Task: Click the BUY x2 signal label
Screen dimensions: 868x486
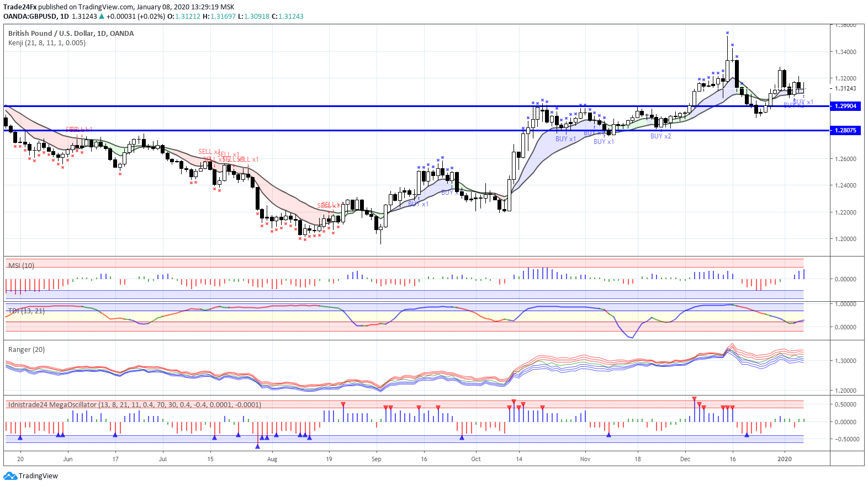Action: [660, 136]
